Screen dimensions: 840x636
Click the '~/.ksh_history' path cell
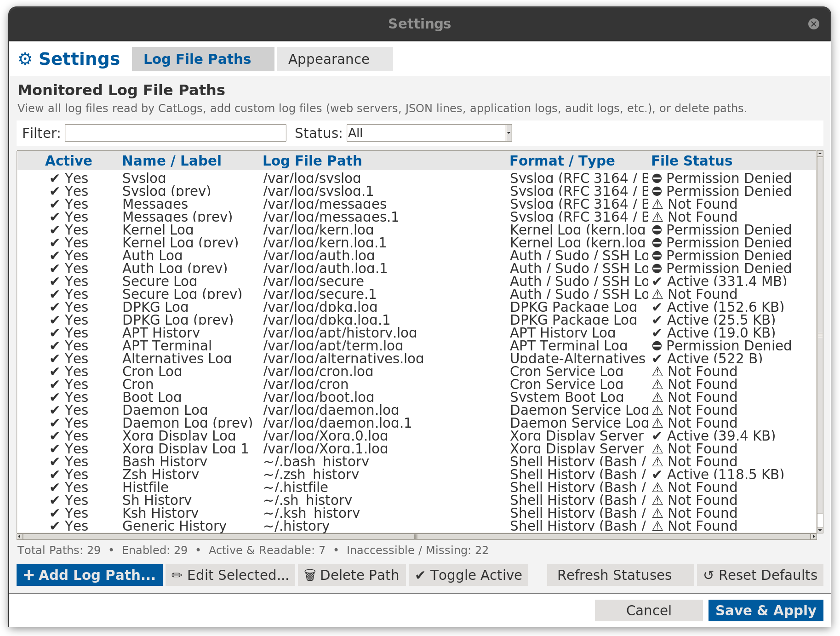[311, 513]
